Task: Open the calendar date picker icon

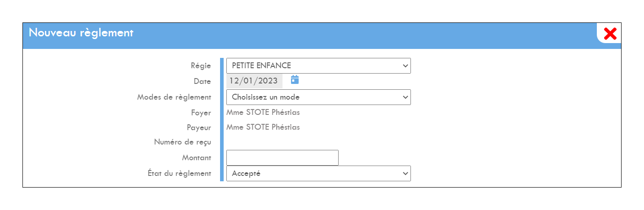Action: [x=295, y=80]
